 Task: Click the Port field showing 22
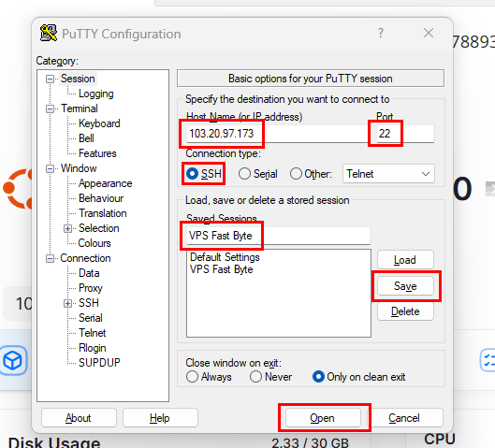[405, 134]
